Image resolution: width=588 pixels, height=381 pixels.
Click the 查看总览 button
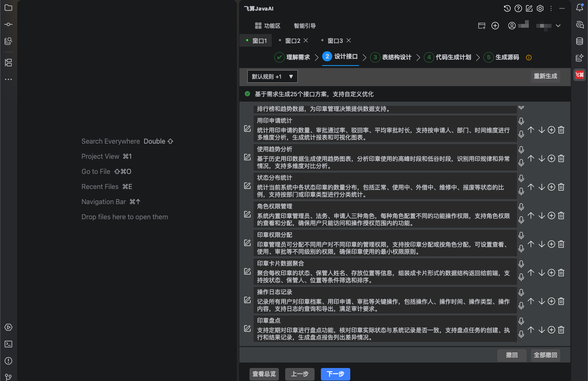tap(264, 374)
